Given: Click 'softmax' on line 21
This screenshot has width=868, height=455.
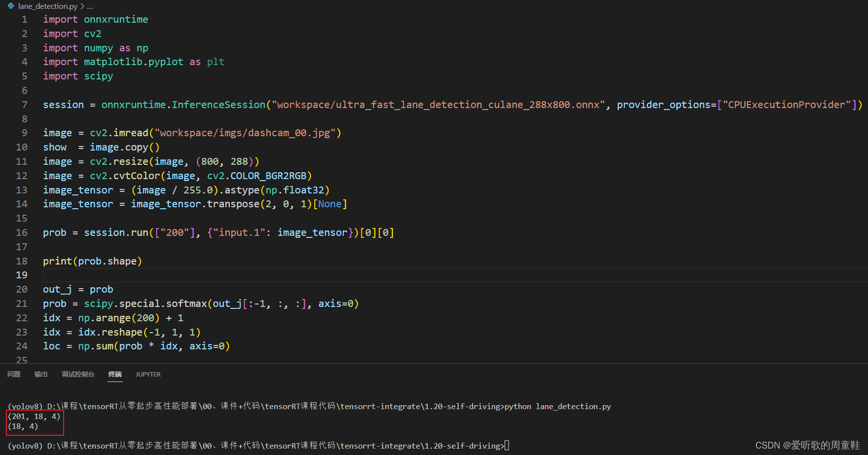Looking at the screenshot, I should (x=186, y=303).
